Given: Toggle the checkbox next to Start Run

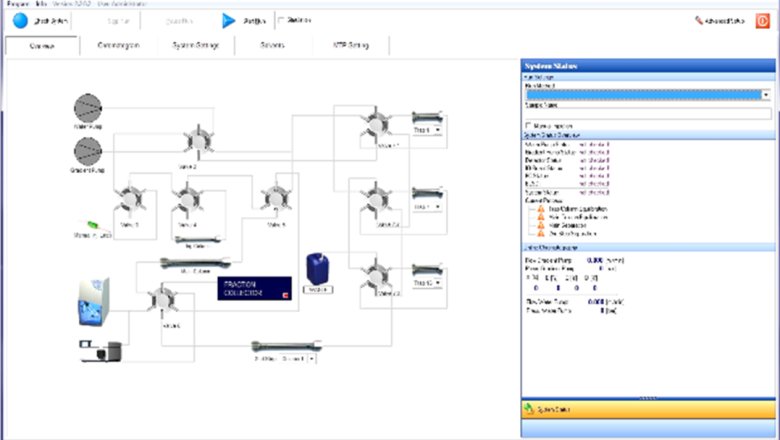Looking at the screenshot, I should [280, 19].
